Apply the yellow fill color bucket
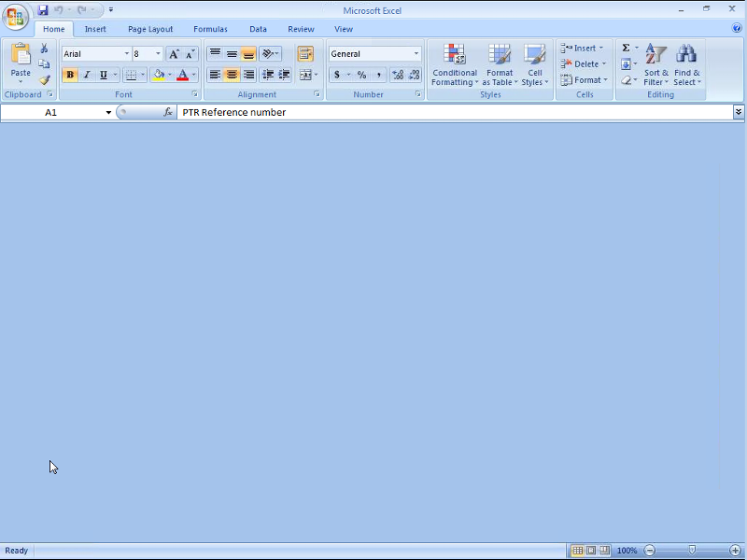This screenshot has height=560, width=747. coord(159,75)
